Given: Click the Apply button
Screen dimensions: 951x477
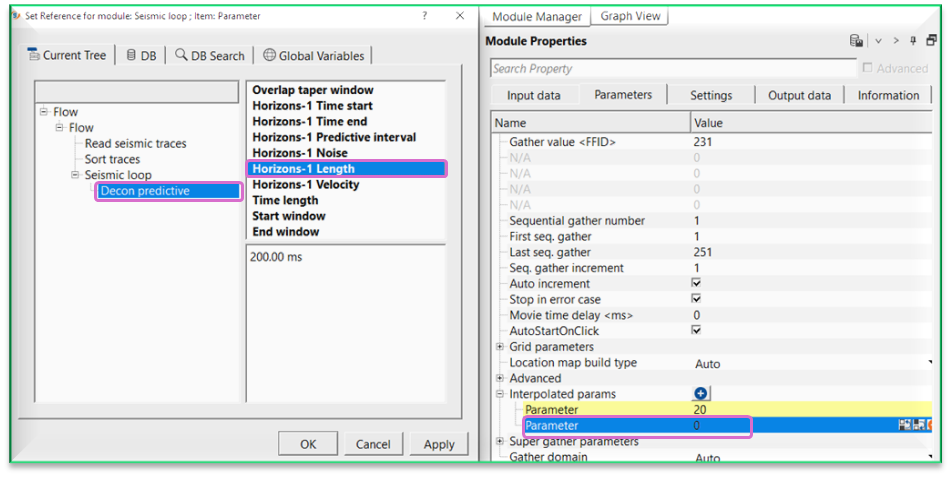Looking at the screenshot, I should pos(439,444).
